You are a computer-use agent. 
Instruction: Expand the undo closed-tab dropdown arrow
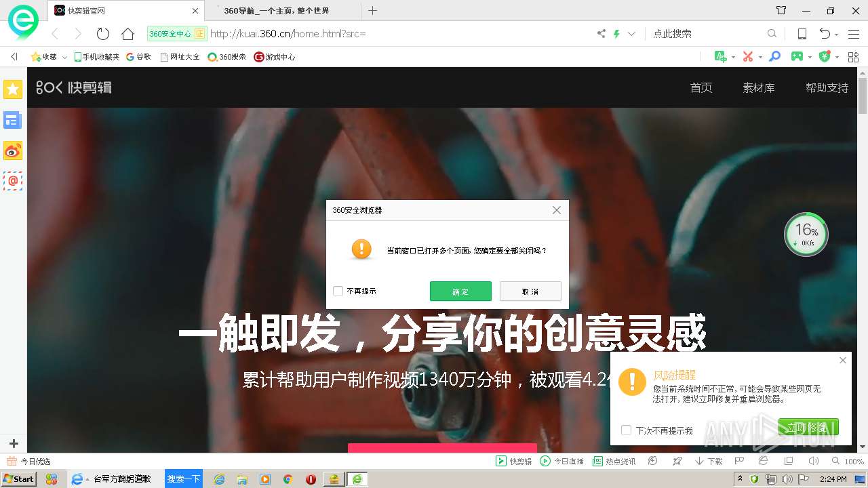tap(837, 35)
